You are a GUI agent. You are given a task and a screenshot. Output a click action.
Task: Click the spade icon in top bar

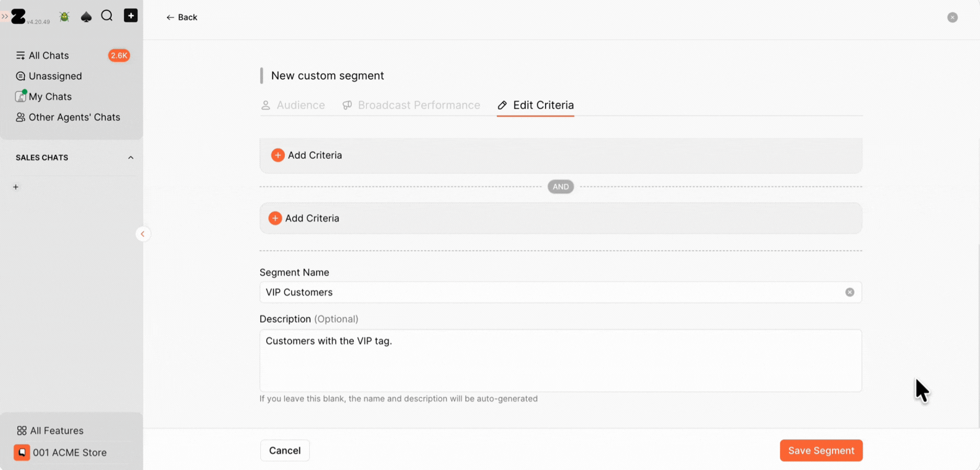[86, 17]
